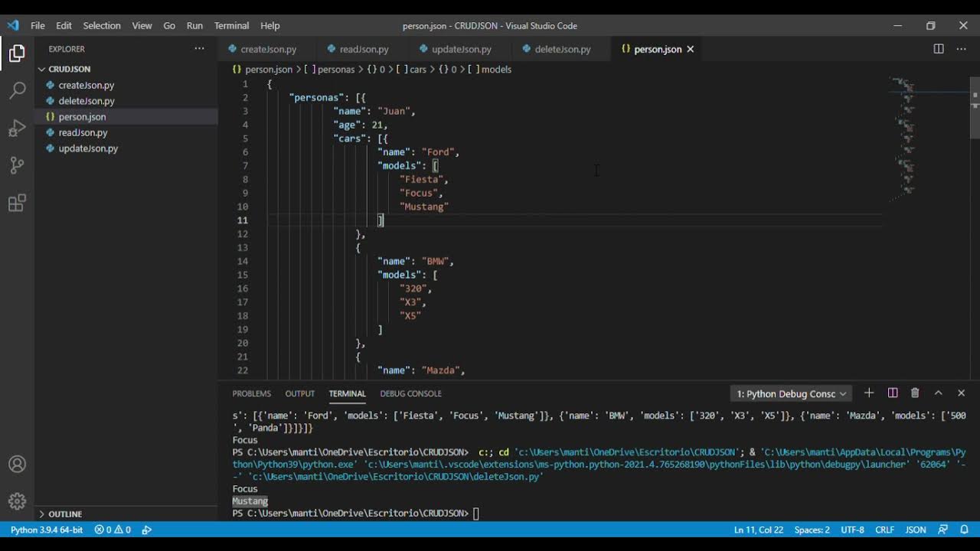Screen dimensions: 980x551
Task: Open the Search view
Action: click(x=17, y=90)
